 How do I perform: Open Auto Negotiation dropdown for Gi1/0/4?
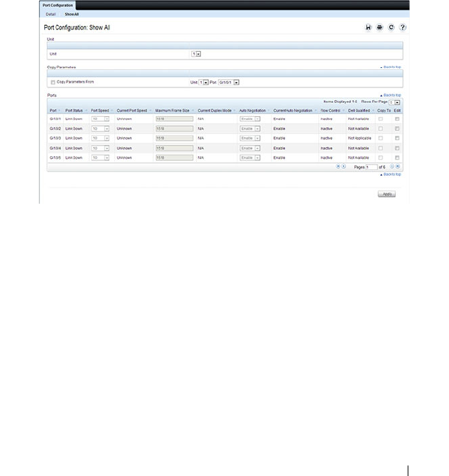pos(249,148)
